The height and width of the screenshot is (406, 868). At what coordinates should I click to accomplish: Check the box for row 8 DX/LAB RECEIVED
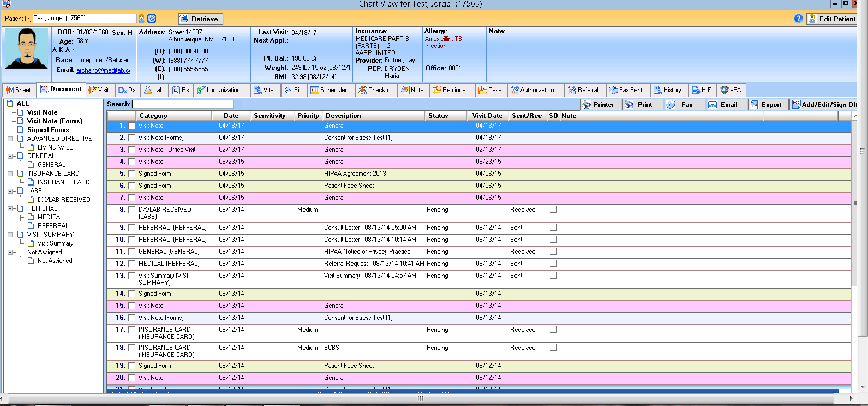click(x=131, y=210)
